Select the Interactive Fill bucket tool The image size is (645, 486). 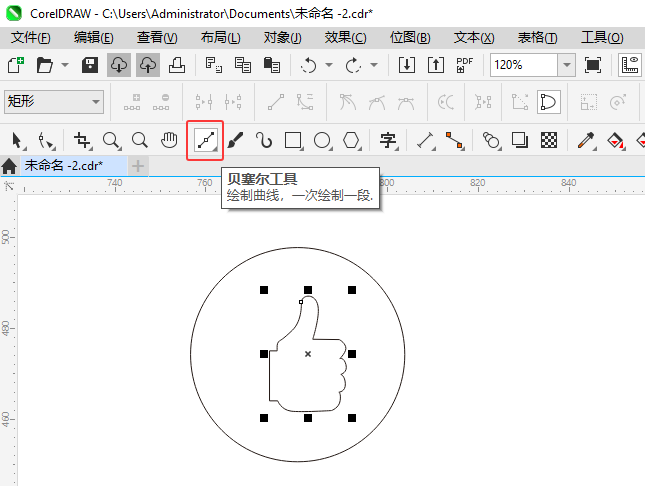pos(615,140)
